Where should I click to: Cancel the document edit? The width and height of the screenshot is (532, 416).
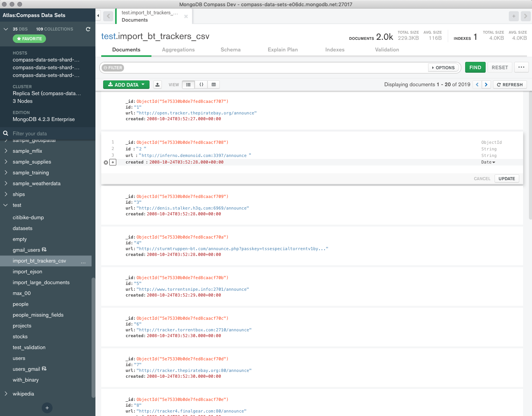tap(482, 179)
